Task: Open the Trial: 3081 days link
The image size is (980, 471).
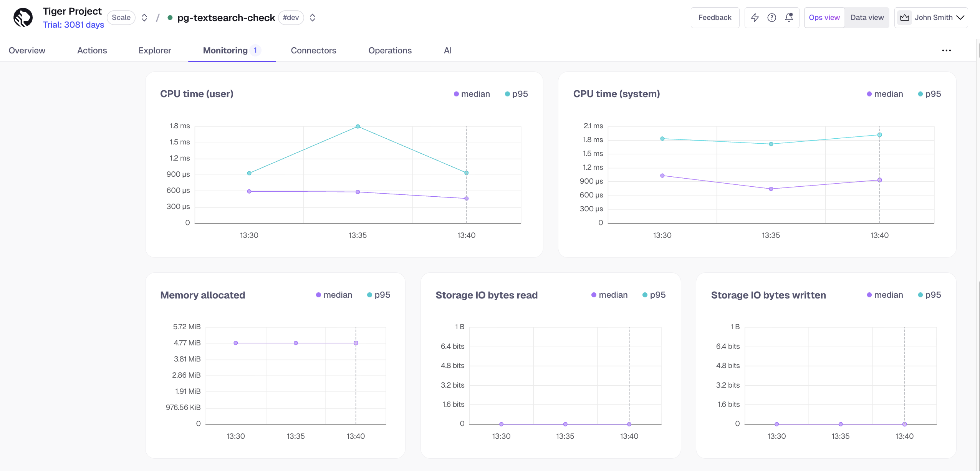Action: pyautogui.click(x=73, y=25)
